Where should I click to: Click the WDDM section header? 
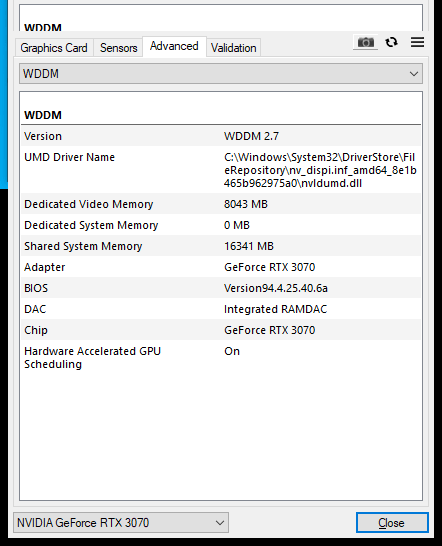(43, 115)
